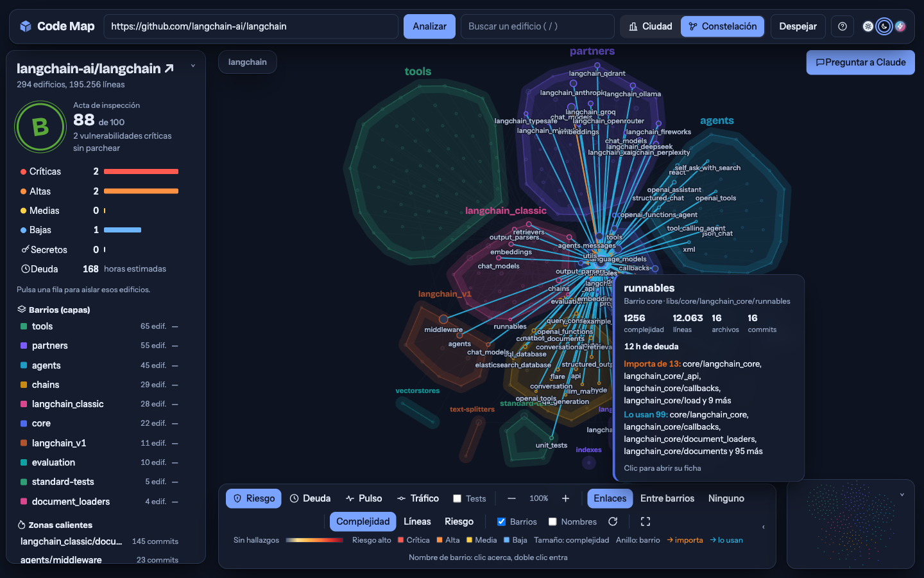Click the key icon beside Secretos
The height and width of the screenshot is (578, 924).
25,249
